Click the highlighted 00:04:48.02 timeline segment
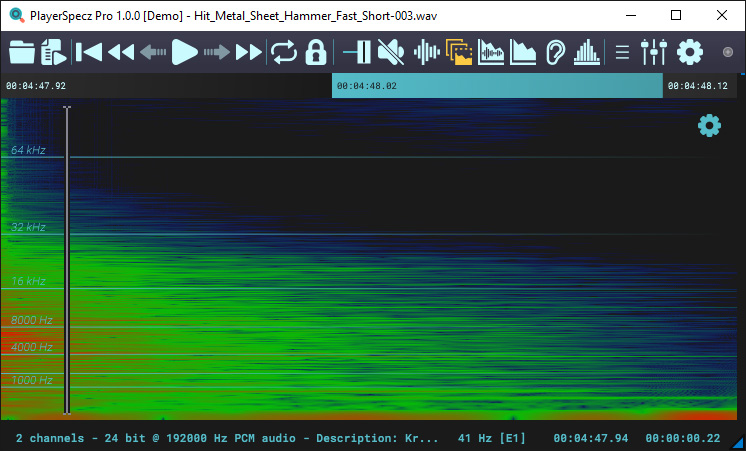The height and width of the screenshot is (451, 746). [x=497, y=86]
